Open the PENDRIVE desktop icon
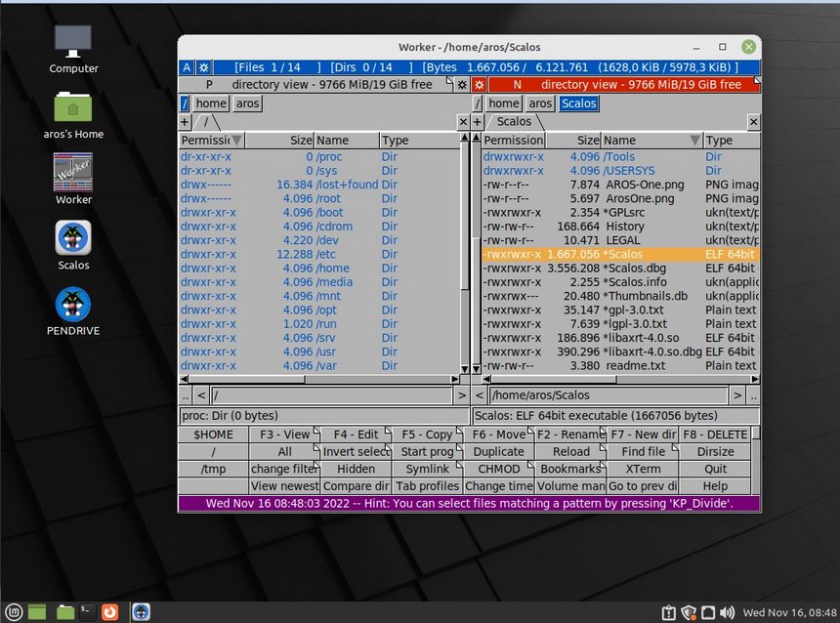Screen dimensions: 840x623 point(73,305)
